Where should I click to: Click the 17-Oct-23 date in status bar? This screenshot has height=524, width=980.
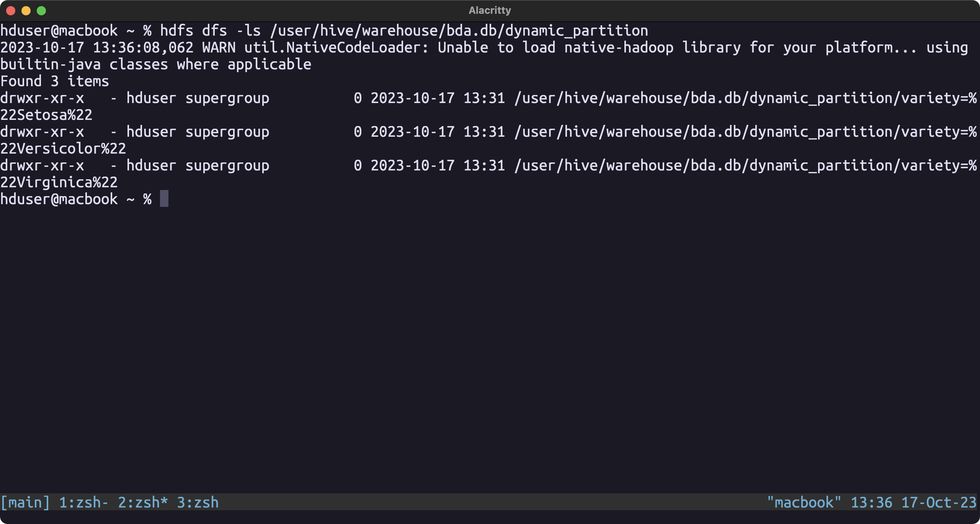pyautogui.click(x=939, y=503)
